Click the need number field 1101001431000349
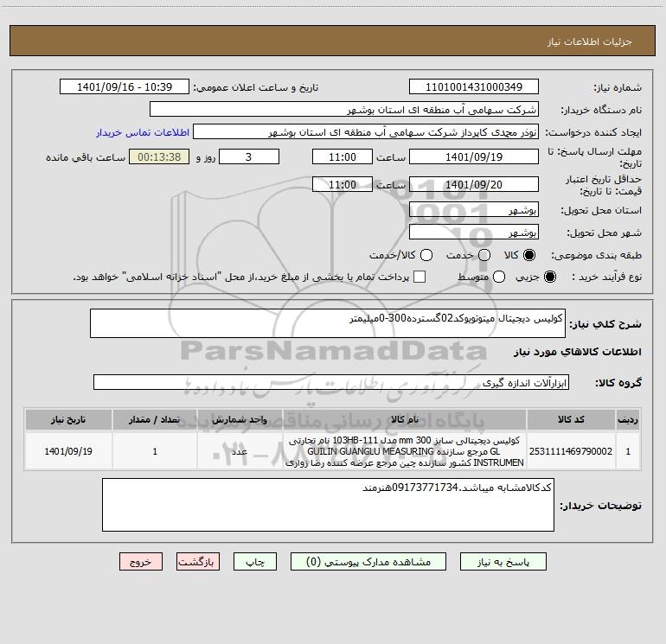Image resolution: width=666 pixels, height=644 pixels. coord(474,86)
